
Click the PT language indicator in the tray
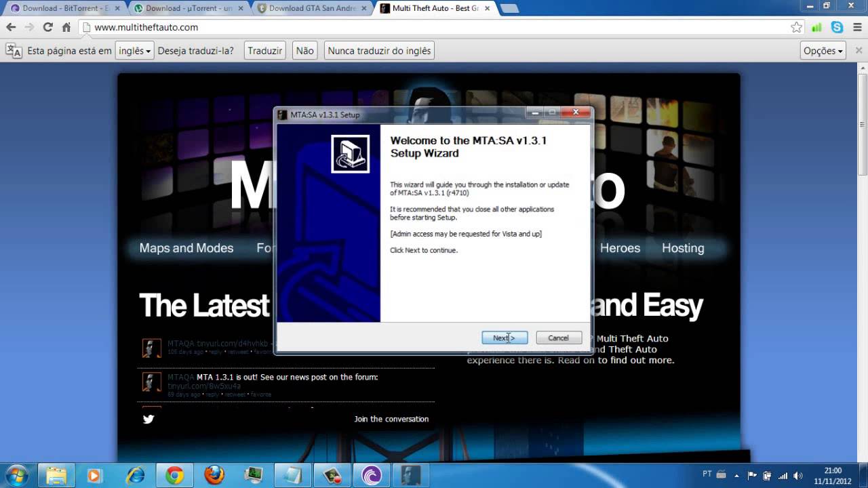coord(707,475)
